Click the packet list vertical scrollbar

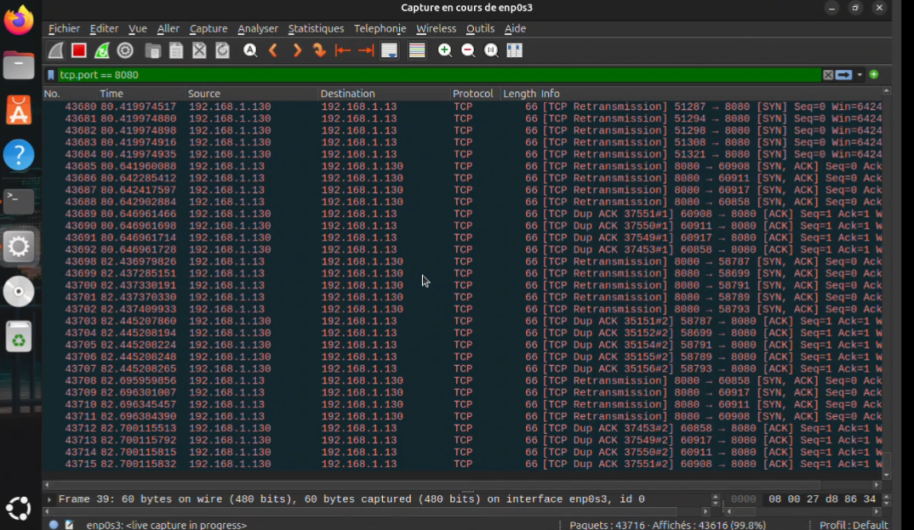[887, 280]
